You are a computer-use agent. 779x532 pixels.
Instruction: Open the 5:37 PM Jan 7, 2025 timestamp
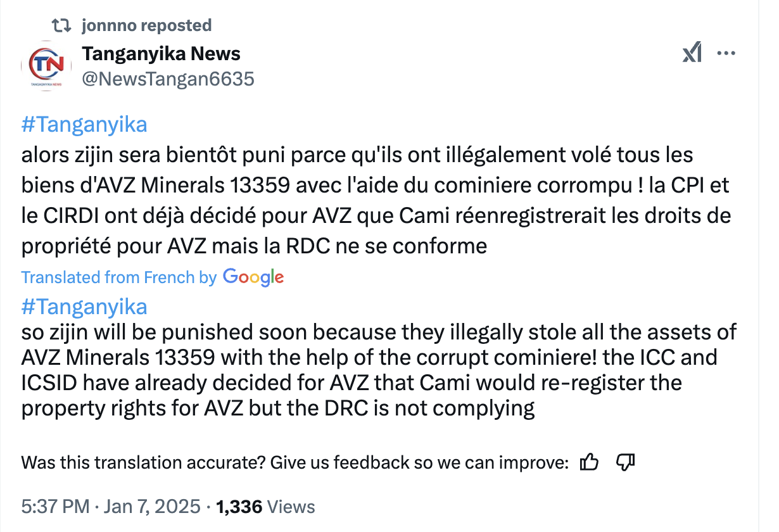(x=111, y=507)
